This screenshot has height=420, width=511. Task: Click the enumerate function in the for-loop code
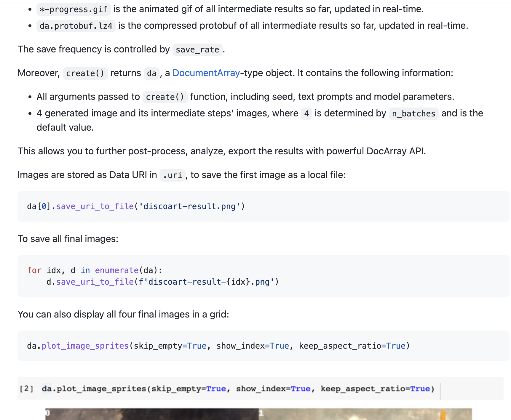point(117,270)
